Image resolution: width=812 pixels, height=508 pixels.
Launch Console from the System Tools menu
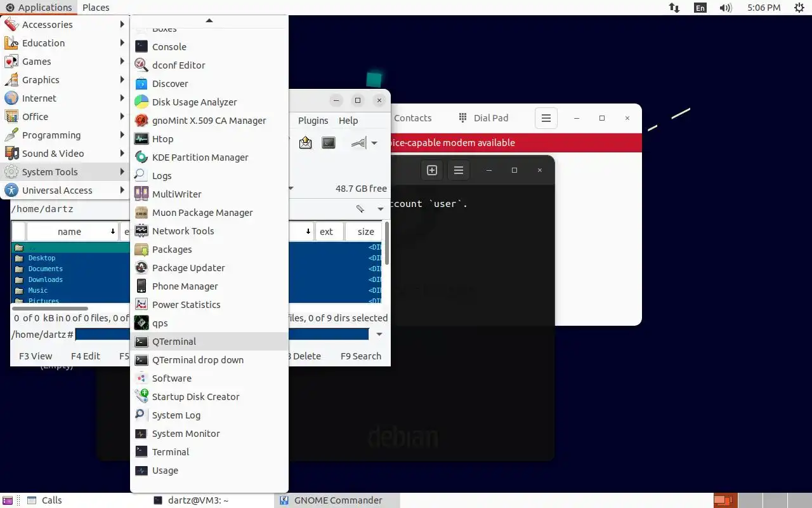tap(209, 46)
